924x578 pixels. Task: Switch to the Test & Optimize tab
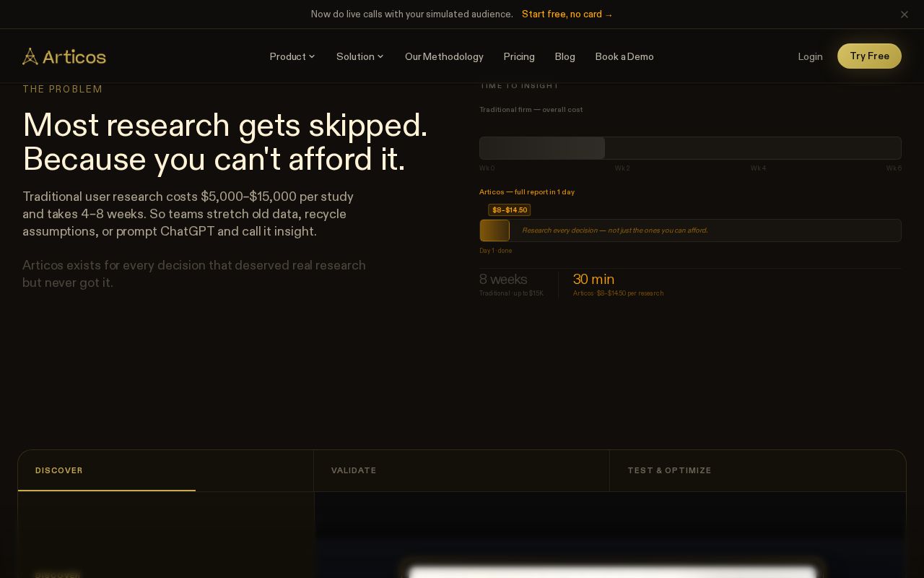click(757, 470)
